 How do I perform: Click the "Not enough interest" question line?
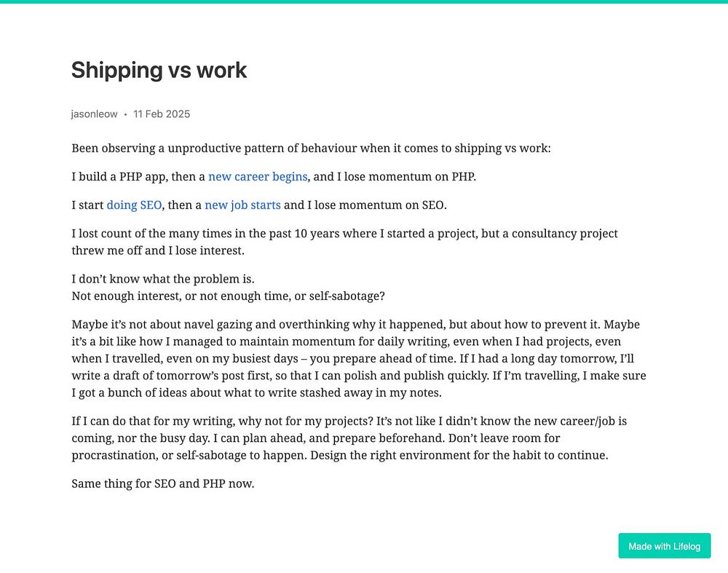[x=228, y=296]
